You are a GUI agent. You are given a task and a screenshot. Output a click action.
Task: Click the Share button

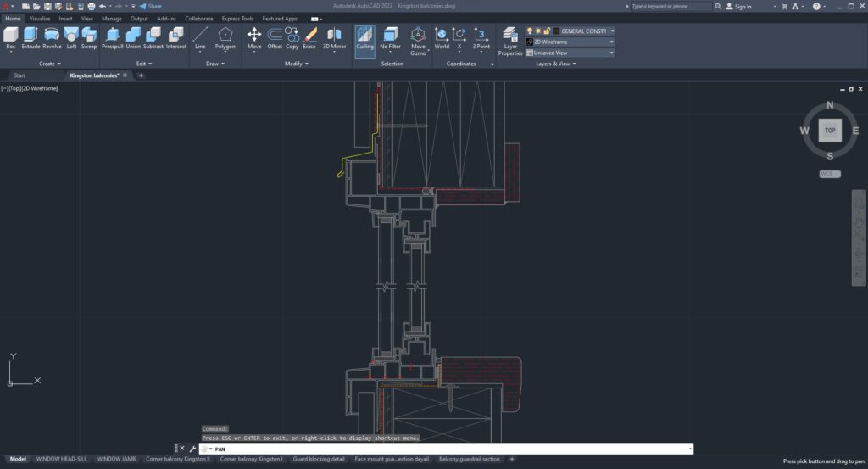(151, 6)
